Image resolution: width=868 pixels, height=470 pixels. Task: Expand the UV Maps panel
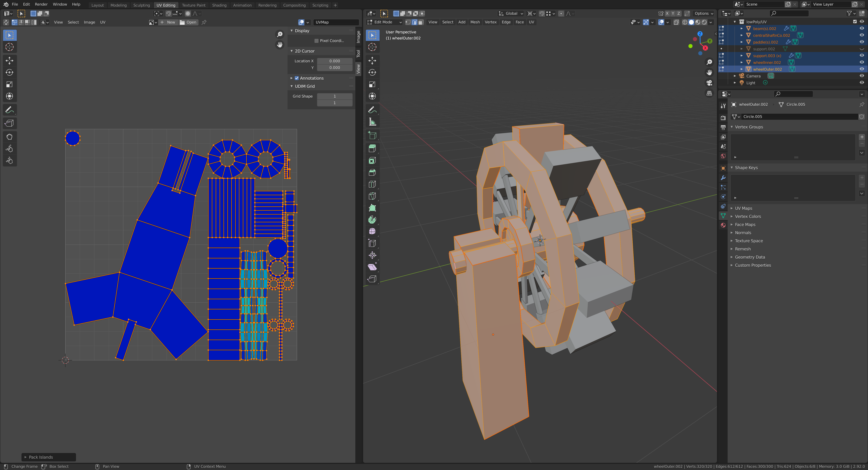pyautogui.click(x=743, y=208)
